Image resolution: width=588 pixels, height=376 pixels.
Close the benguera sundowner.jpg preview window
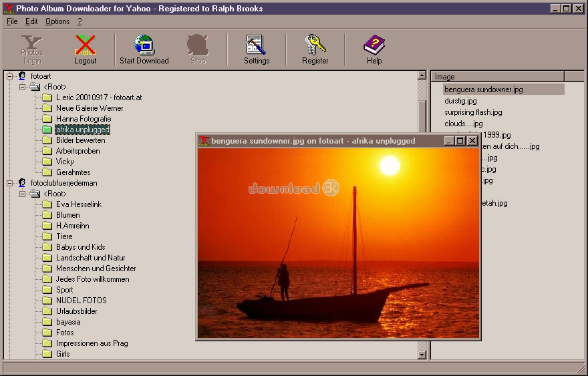[x=472, y=140]
